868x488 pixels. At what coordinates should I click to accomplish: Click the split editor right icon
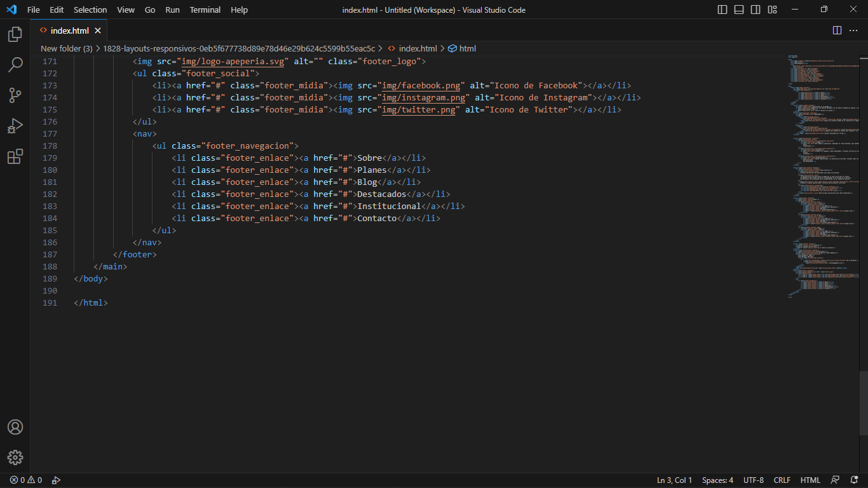click(837, 30)
